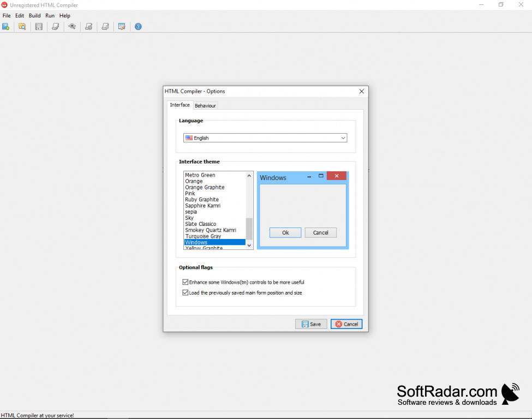Viewport: 532px width, 419px height.
Task: Select the Sapphire Kamri theme
Action: point(214,206)
